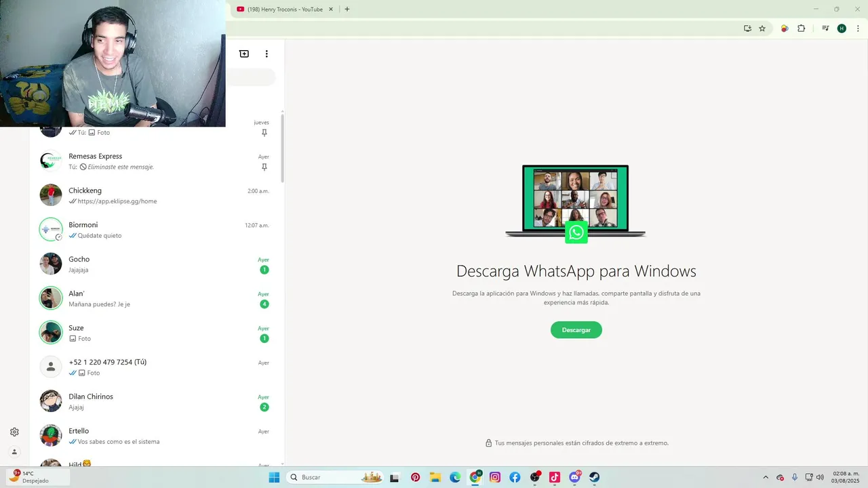Screen dimensions: 868x488
Task: Open File Explorer from the taskbar
Action: pyautogui.click(x=435, y=477)
